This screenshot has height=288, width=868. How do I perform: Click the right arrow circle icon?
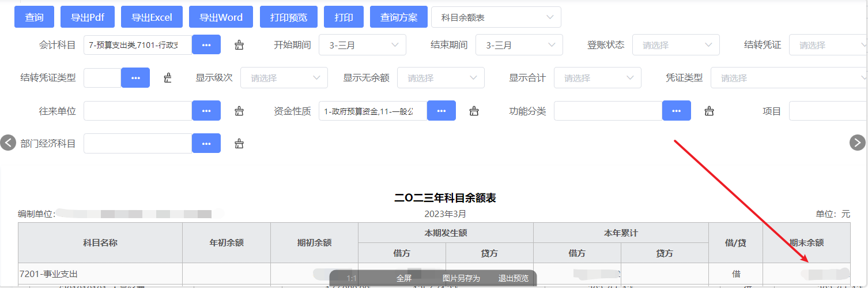[858, 143]
